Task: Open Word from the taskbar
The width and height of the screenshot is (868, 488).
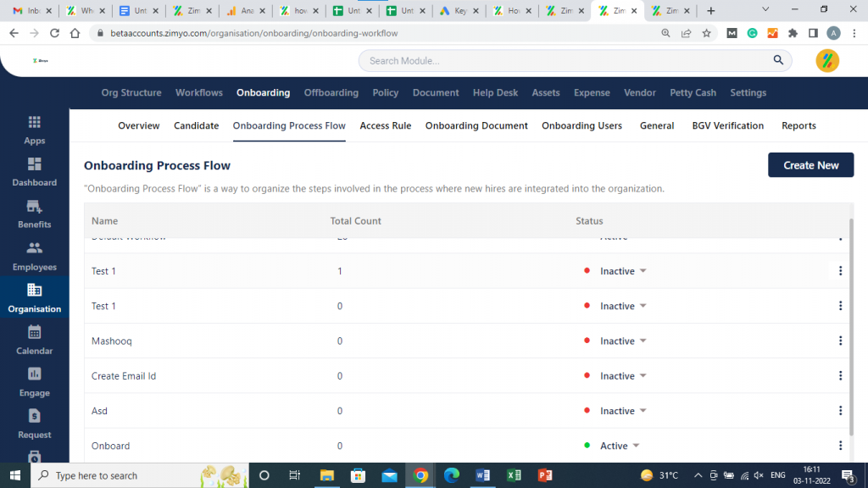Action: 482,475
